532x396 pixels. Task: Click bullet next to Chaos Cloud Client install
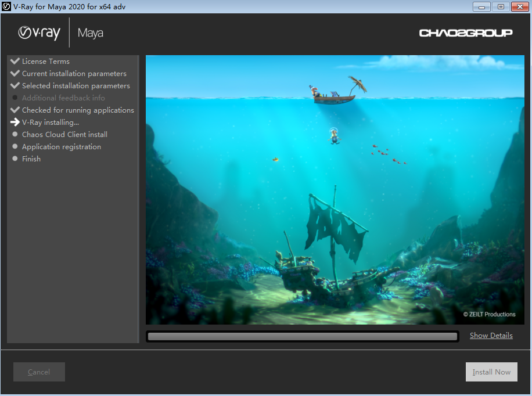click(x=15, y=134)
